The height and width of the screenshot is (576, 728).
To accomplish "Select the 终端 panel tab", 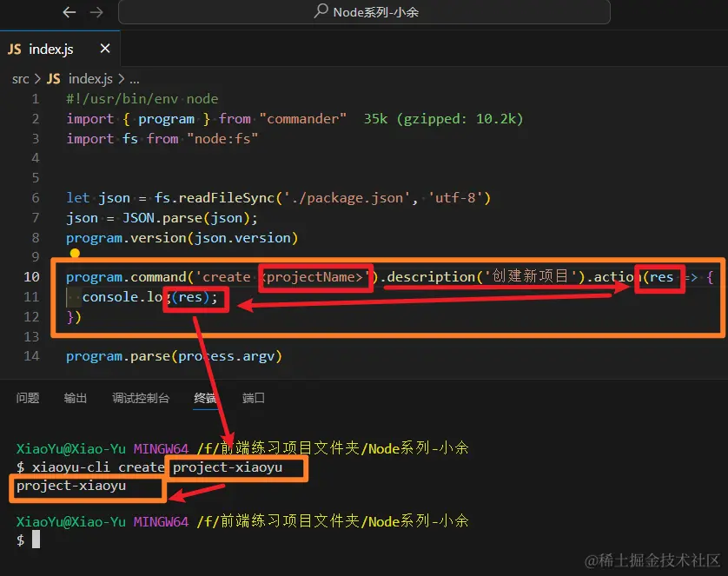I will [x=205, y=398].
